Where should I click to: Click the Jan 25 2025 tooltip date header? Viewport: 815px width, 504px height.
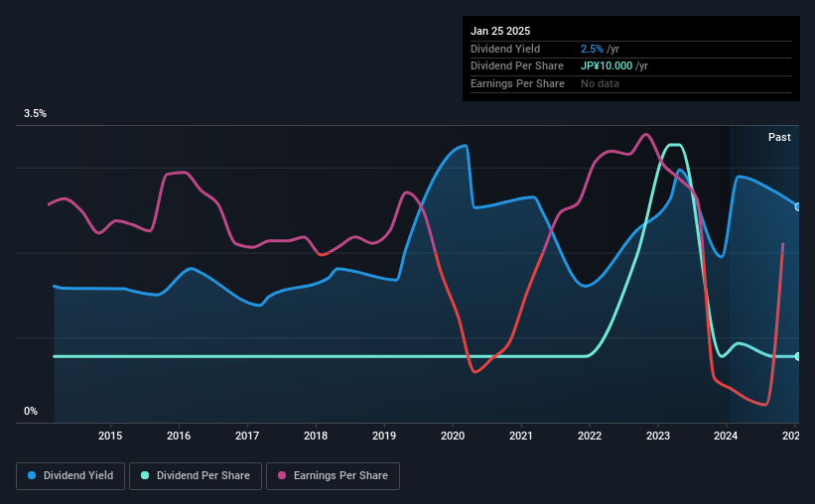pyautogui.click(x=500, y=31)
